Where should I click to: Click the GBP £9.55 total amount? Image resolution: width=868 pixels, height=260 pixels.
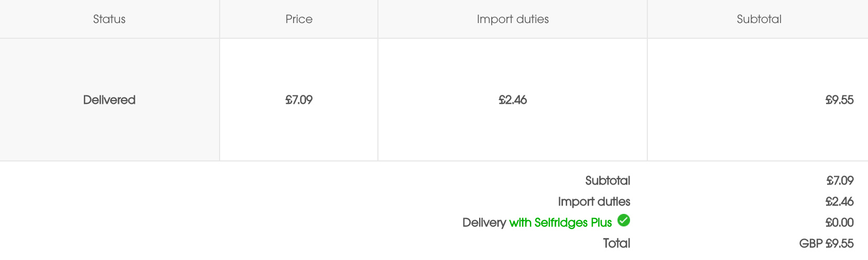coord(827,243)
